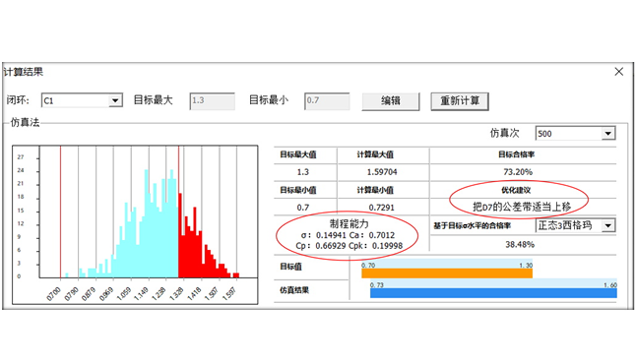This screenshot has width=635, height=364.
Task: Click the 500 value in 仿真次 box
Action: [544, 134]
